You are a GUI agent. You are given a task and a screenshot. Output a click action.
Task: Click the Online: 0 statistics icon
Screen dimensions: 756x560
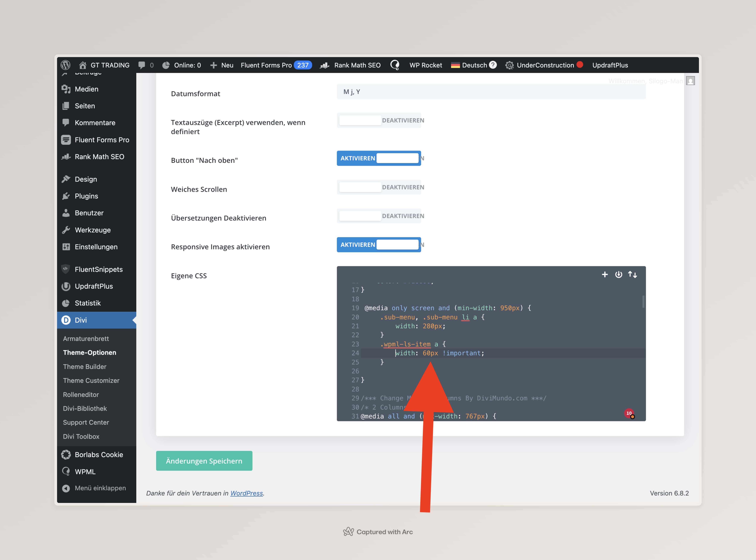tap(166, 65)
